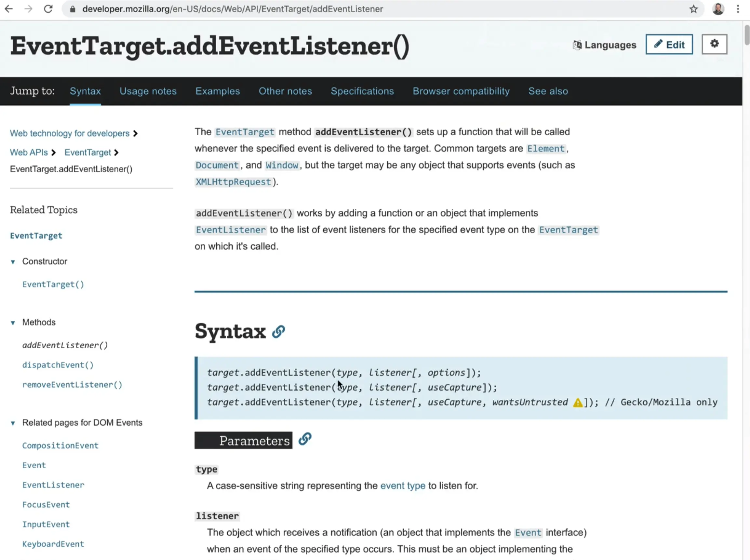Open the XMLHttpRequest link
The width and height of the screenshot is (750, 560).
coord(233,182)
